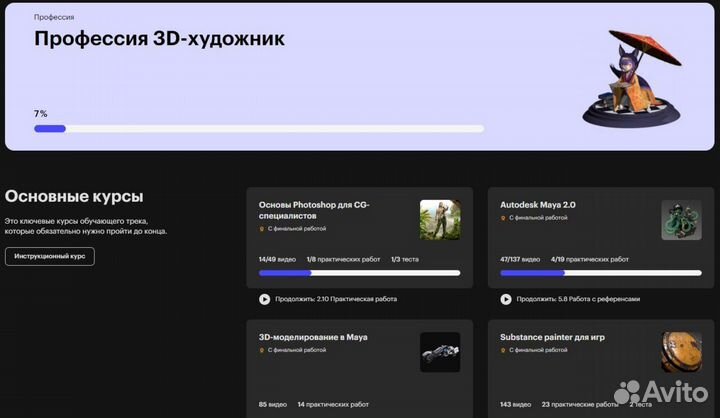Click the 3D-моделирование в Maya title
Image resolution: width=720 pixels, height=418 pixels.
click(x=313, y=337)
